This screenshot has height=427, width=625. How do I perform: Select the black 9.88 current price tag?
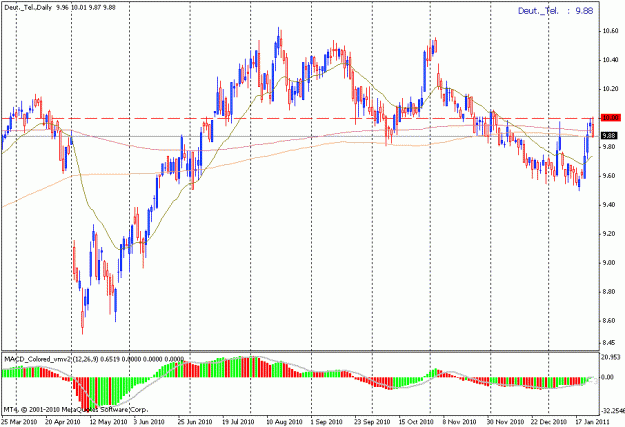click(610, 136)
